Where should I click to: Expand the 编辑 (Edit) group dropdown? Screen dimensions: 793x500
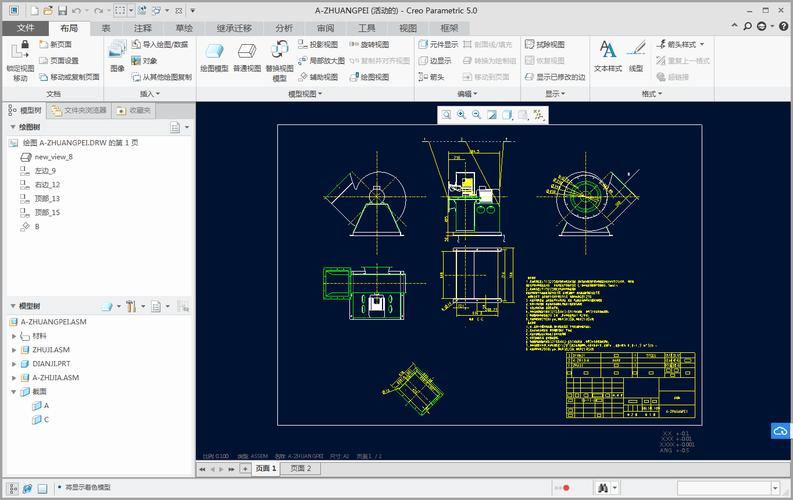(467, 94)
